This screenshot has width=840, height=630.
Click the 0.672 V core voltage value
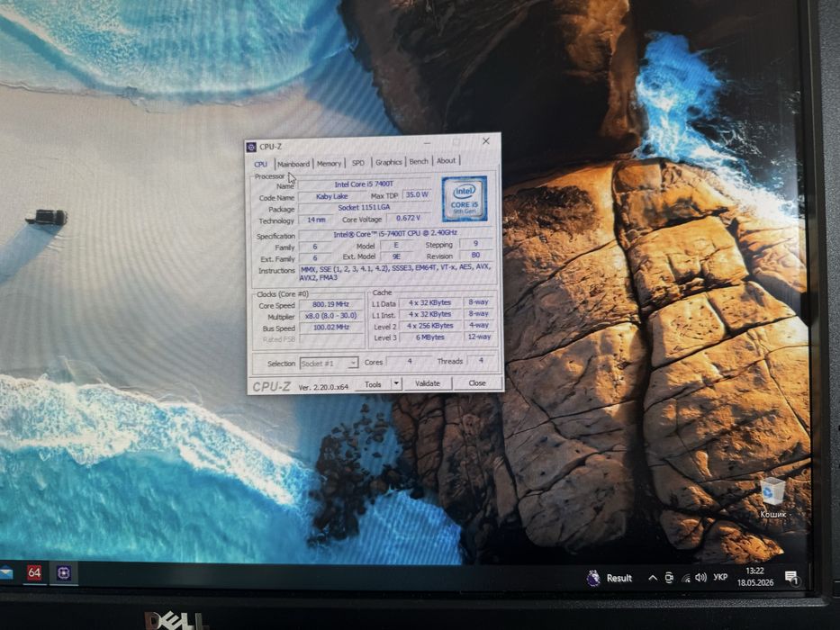(x=408, y=218)
